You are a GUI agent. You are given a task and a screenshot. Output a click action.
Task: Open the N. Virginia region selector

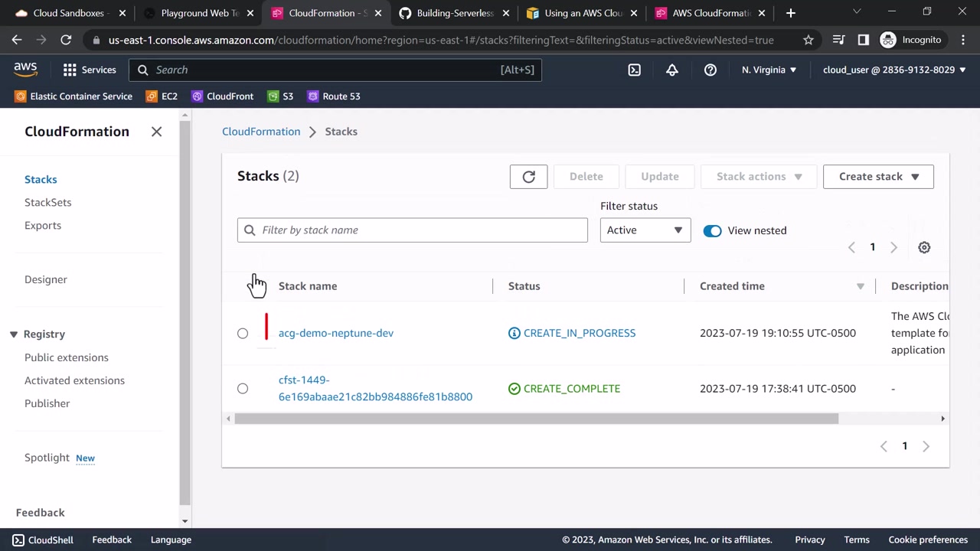(x=769, y=70)
